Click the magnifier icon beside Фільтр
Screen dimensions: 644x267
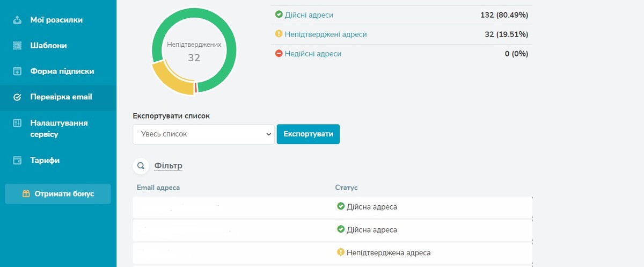[x=141, y=166]
